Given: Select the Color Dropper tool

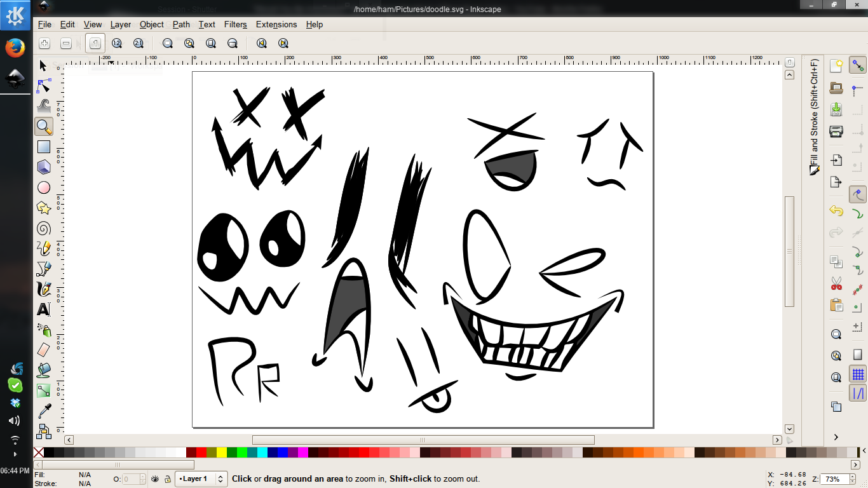Looking at the screenshot, I should [43, 410].
